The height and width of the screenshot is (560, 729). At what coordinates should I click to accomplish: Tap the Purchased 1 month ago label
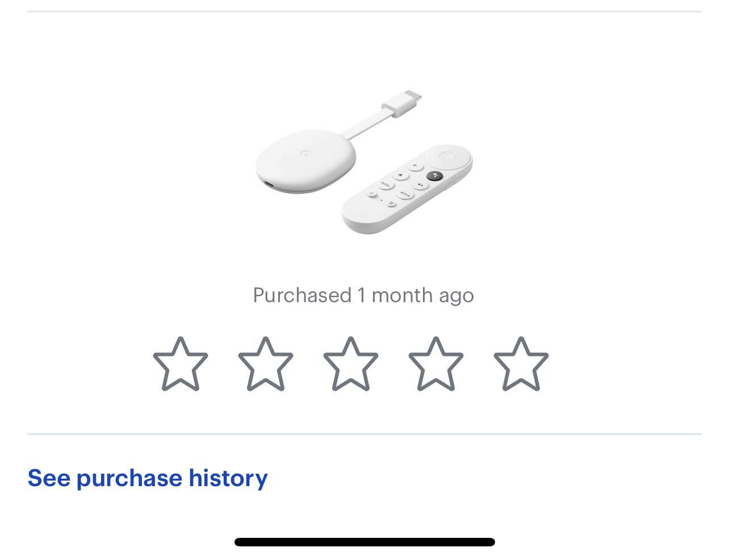(x=364, y=295)
